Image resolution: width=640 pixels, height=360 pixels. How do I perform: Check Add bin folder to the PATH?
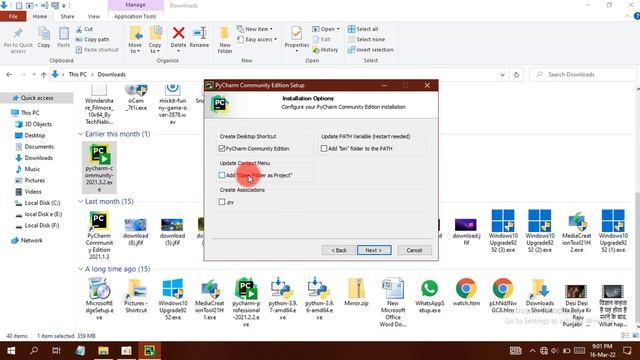click(x=324, y=149)
